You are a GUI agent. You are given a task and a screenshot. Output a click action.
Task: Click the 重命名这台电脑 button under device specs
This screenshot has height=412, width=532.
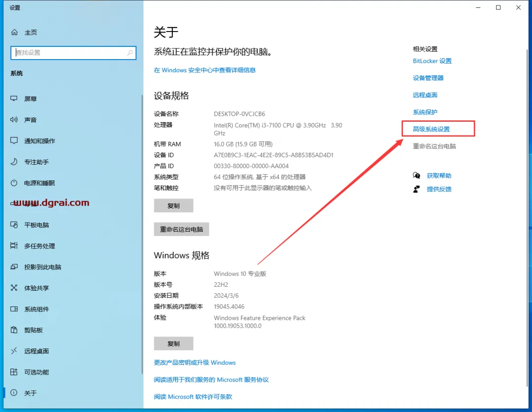(181, 230)
